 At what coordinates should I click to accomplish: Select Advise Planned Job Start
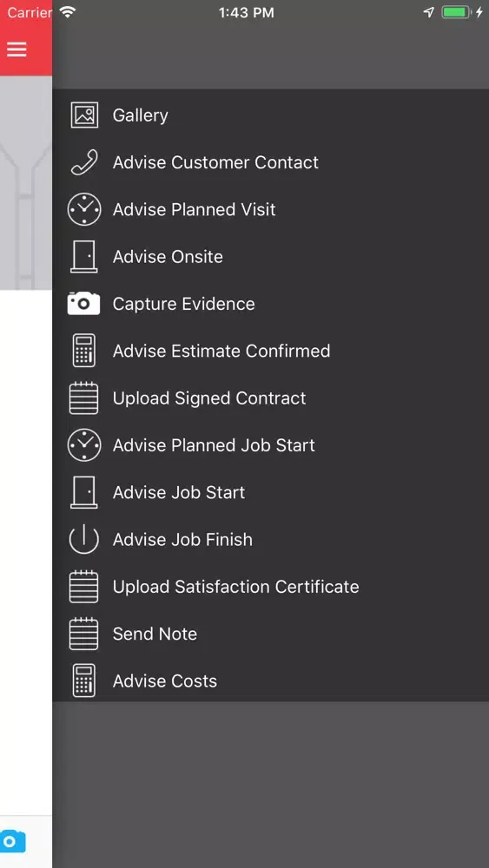pyautogui.click(x=270, y=445)
